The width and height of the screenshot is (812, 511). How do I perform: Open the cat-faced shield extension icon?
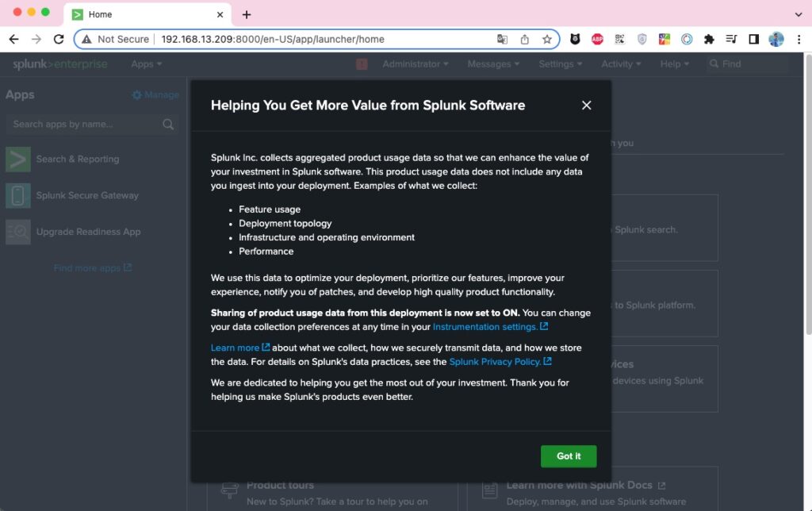(x=575, y=40)
